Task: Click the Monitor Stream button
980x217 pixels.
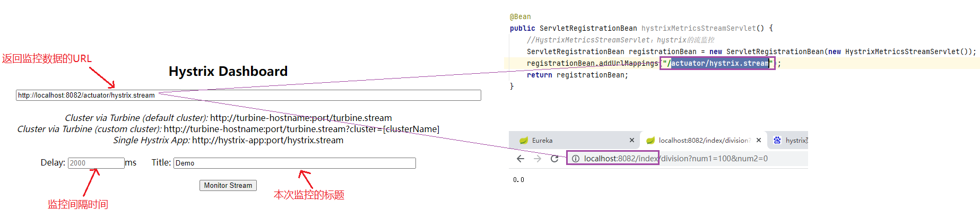Action: click(x=228, y=185)
